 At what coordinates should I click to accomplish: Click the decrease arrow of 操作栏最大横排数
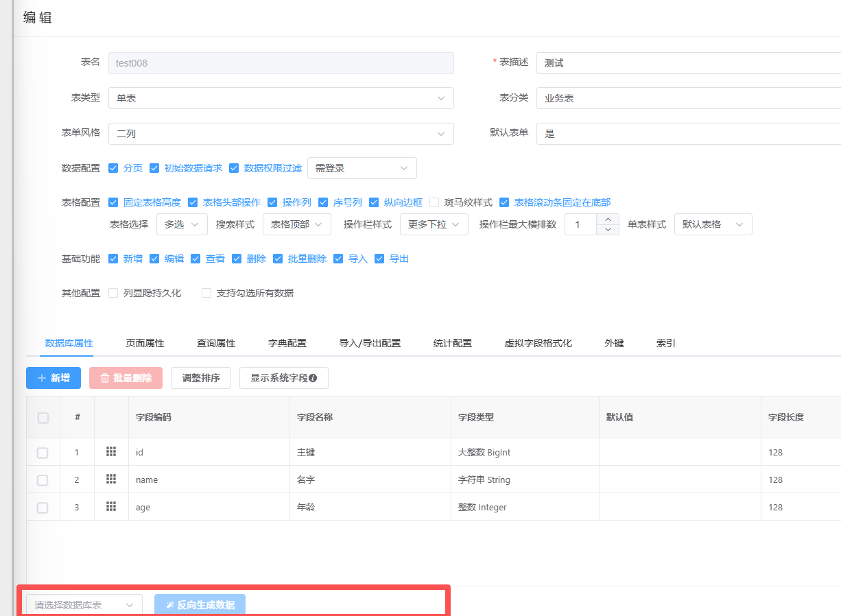(608, 230)
